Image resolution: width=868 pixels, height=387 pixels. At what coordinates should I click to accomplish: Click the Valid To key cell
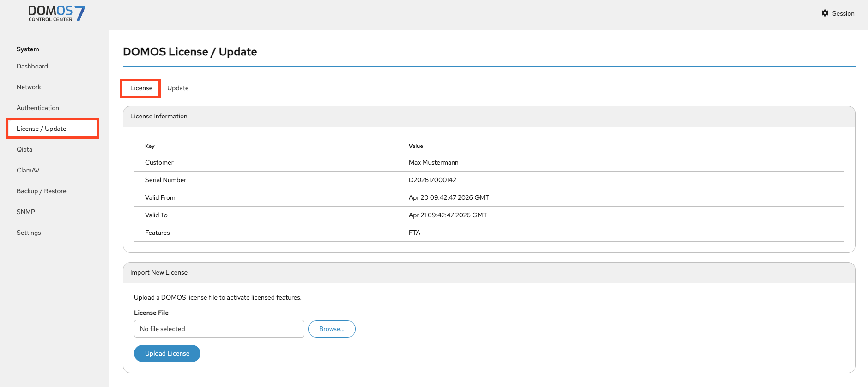[x=156, y=215]
